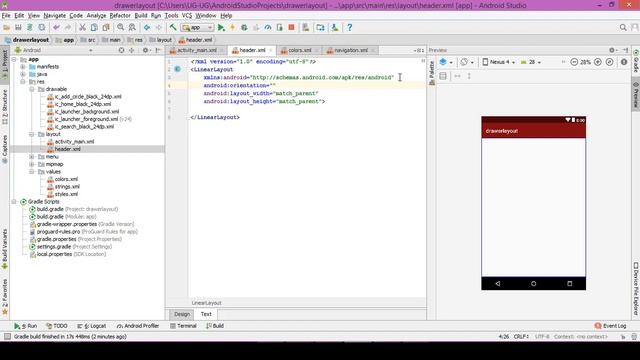Open the Logcat tool window
640x360 pixels.
point(92,326)
